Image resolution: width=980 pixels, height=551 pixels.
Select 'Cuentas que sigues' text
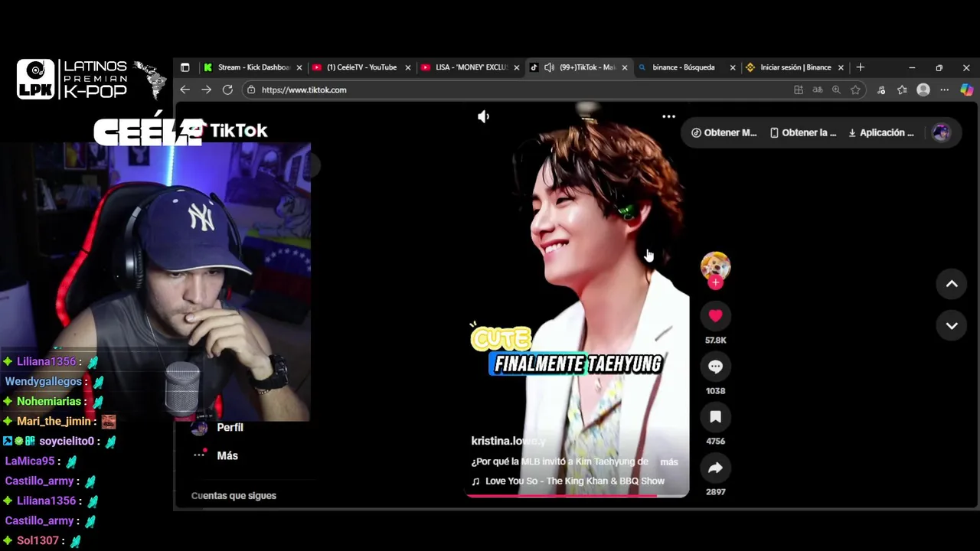(x=234, y=495)
